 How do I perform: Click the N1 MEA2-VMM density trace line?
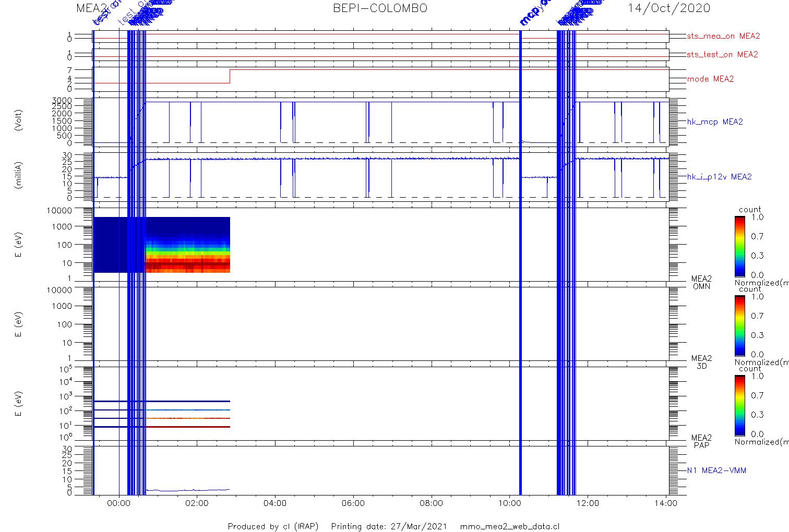(x=188, y=490)
